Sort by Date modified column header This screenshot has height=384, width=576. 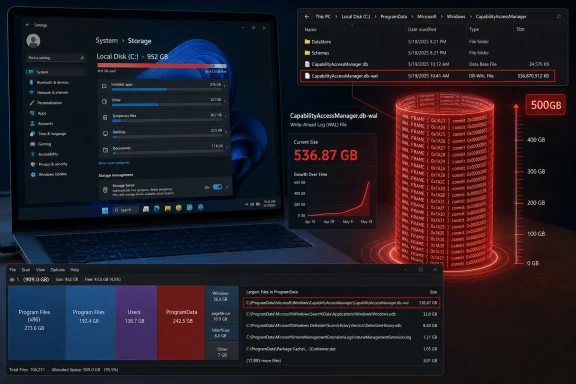coord(422,29)
